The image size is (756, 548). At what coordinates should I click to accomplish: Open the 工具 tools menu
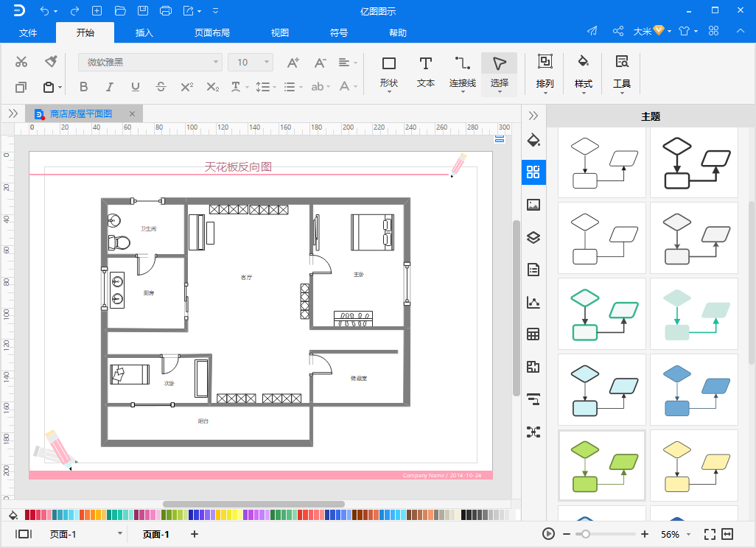click(x=622, y=74)
